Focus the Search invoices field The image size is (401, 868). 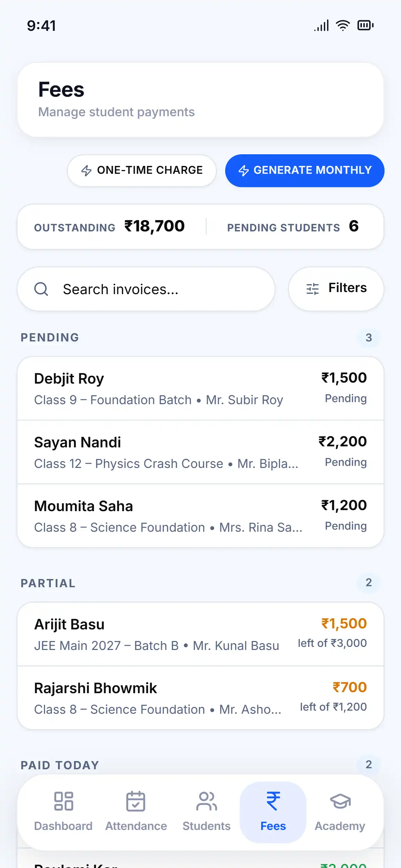point(146,289)
